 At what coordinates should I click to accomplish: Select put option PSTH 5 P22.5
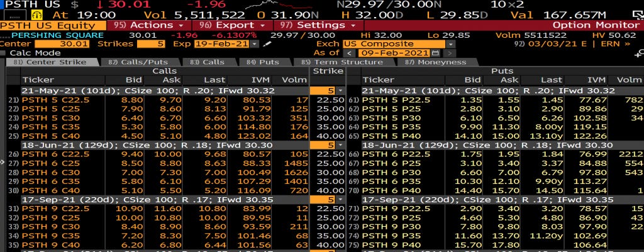click(x=396, y=100)
